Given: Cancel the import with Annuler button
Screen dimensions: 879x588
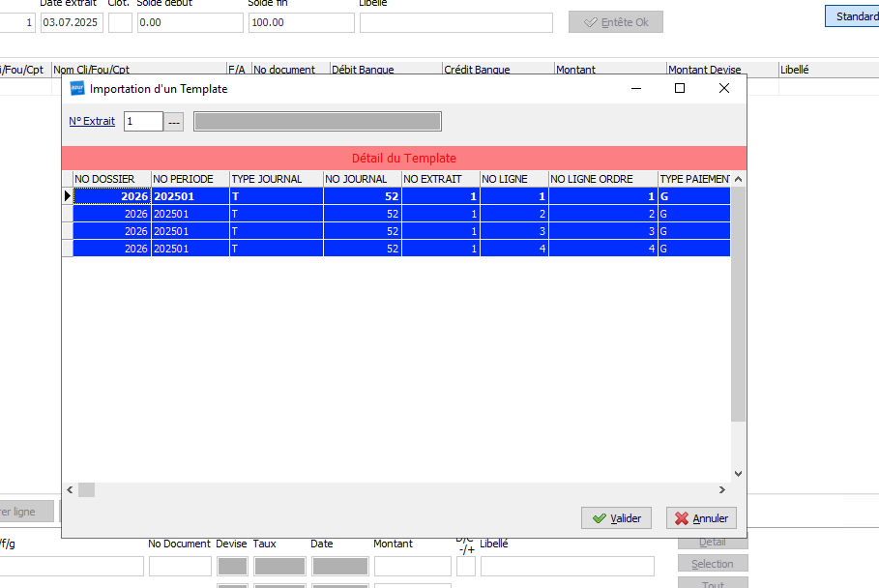Looking at the screenshot, I should 701,518.
